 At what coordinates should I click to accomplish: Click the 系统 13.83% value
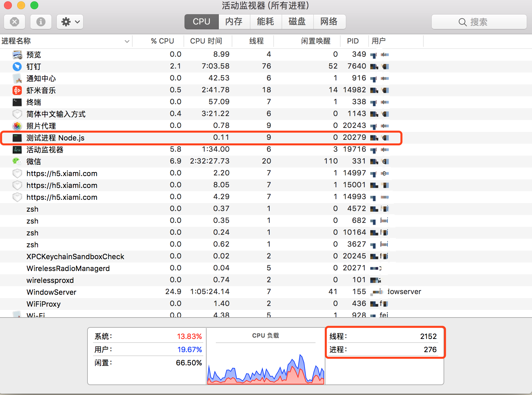point(189,336)
